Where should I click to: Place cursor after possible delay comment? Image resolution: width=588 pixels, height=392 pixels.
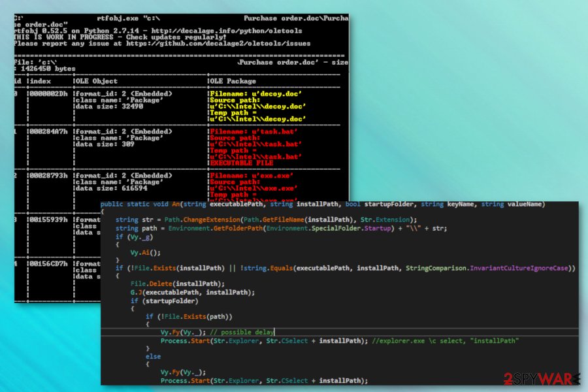[274, 332]
